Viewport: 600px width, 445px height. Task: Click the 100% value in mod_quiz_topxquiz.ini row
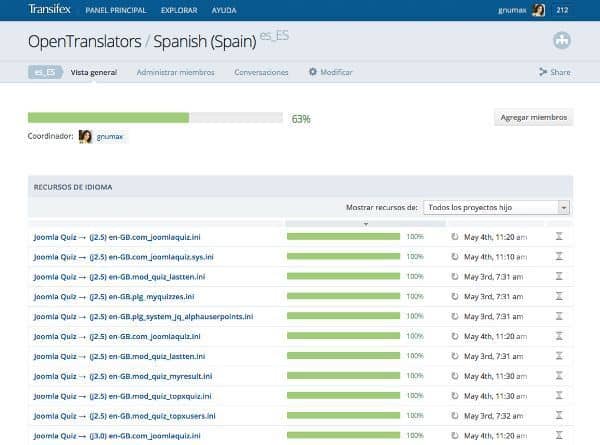[x=415, y=396]
